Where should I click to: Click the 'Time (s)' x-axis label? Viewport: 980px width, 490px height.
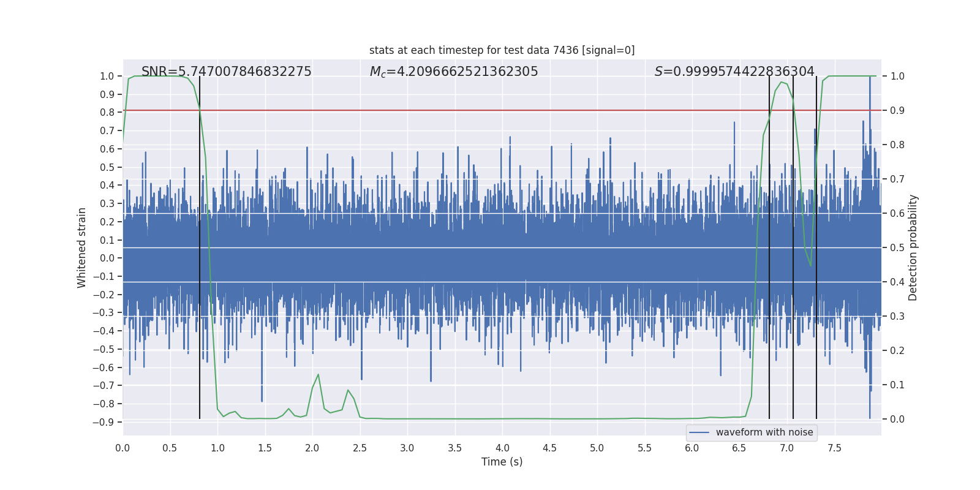(x=502, y=462)
